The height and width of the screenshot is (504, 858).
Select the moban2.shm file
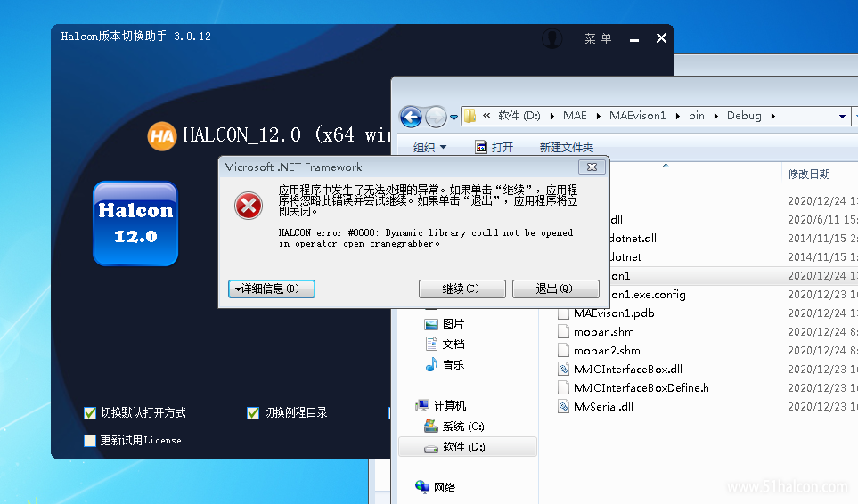(x=607, y=350)
